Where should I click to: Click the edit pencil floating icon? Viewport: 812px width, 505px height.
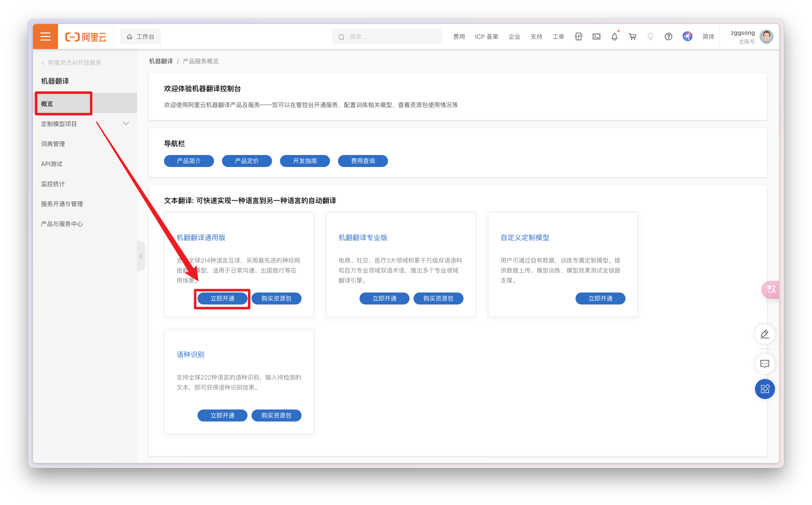(765, 334)
